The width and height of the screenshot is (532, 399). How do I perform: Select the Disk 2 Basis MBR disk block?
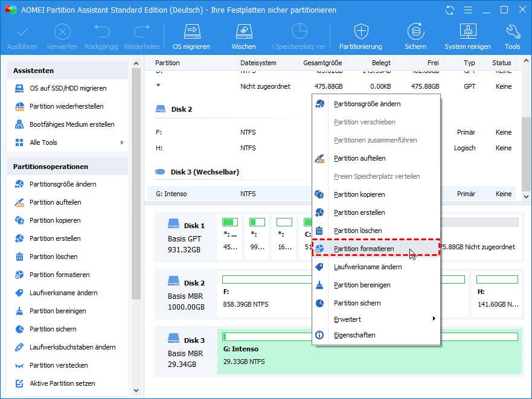pos(186,295)
